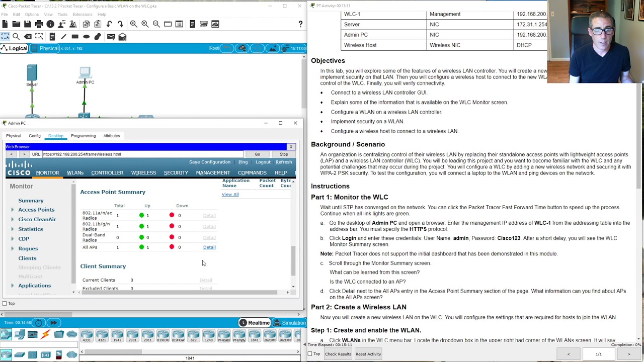This screenshot has height=362, width=644.
Task: Click Detail link for All APs
Action: (x=209, y=247)
